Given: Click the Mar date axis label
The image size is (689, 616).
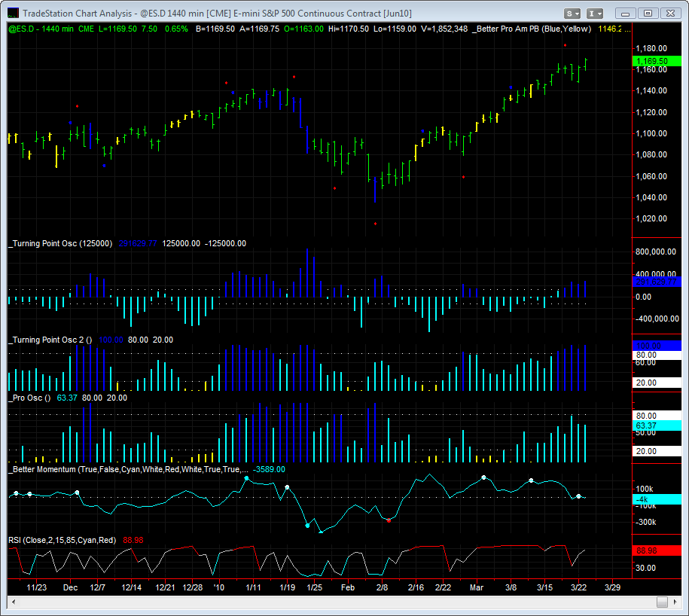Looking at the screenshot, I should coord(477,588).
